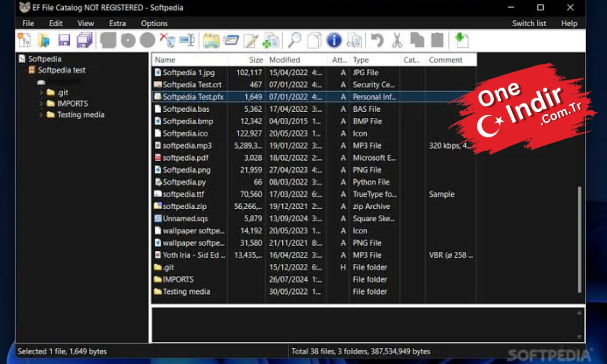Select the Testing media folder in list
This screenshot has width=607, height=364.
pos(314,292)
